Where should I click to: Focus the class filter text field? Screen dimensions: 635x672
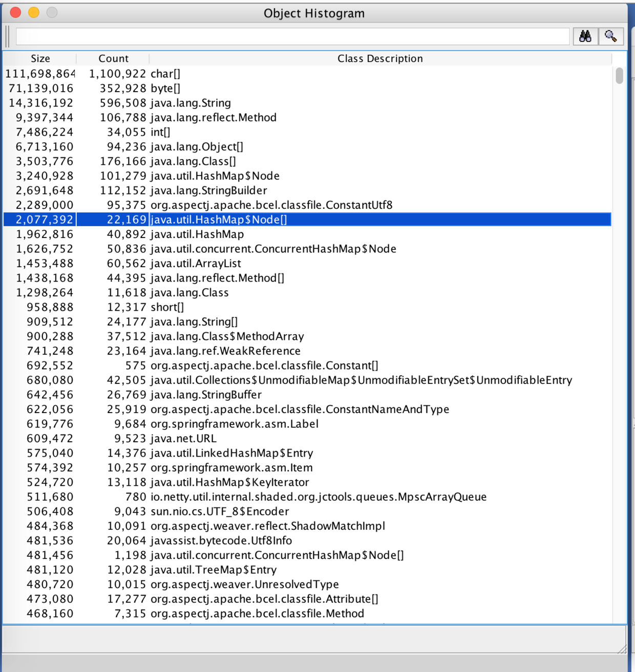[x=292, y=36]
